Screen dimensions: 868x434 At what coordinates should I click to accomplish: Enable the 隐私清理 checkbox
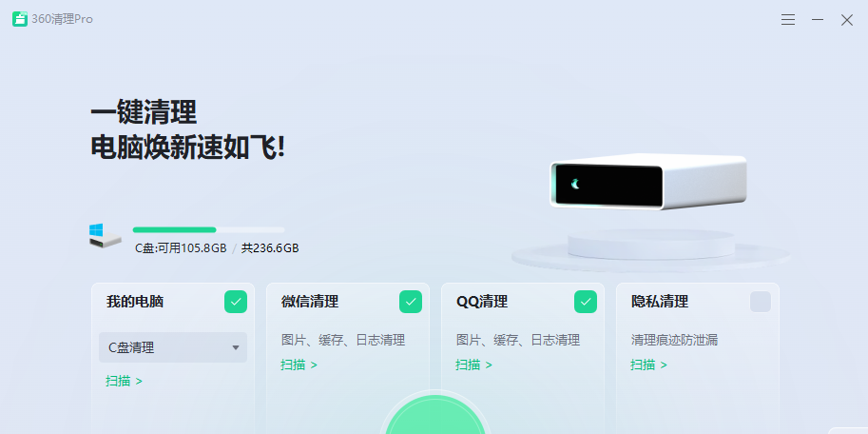click(x=761, y=302)
